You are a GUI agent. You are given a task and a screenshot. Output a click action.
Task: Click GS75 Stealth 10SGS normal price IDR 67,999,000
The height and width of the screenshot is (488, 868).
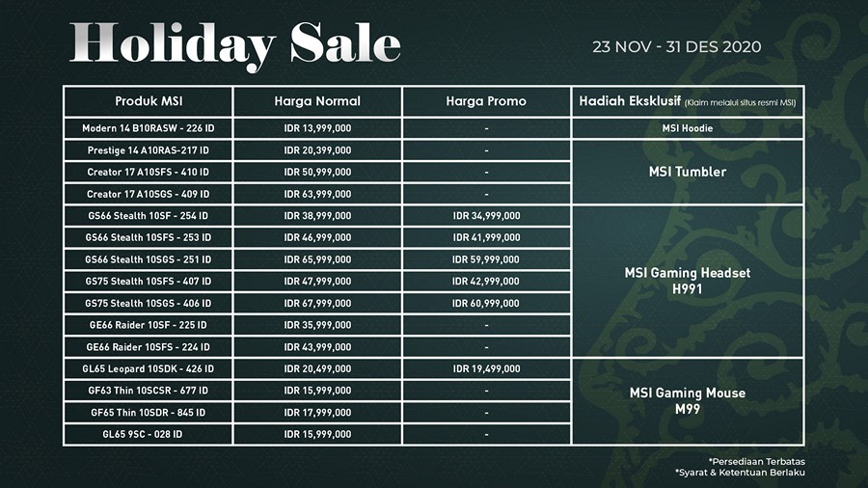(317, 303)
